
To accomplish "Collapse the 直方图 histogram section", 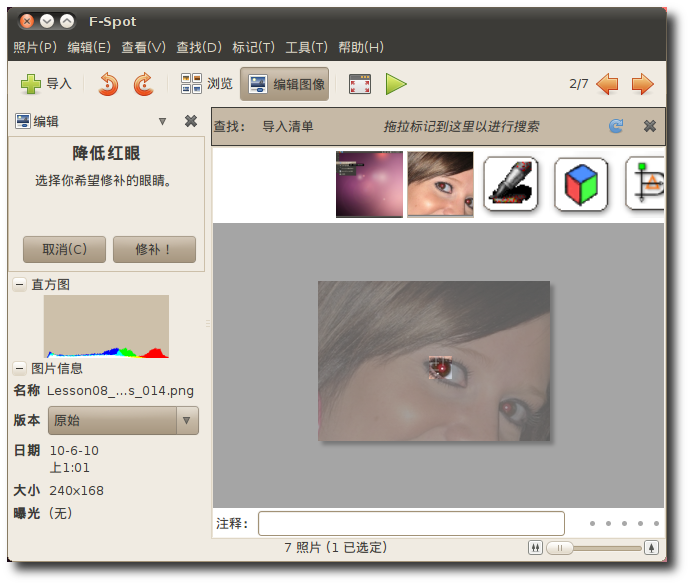I will tap(19, 284).
